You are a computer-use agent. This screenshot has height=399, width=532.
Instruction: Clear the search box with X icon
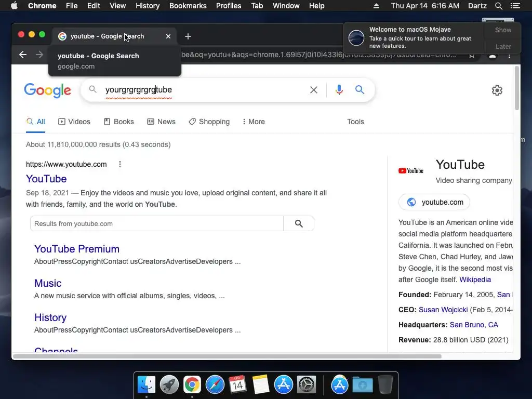[x=314, y=90]
